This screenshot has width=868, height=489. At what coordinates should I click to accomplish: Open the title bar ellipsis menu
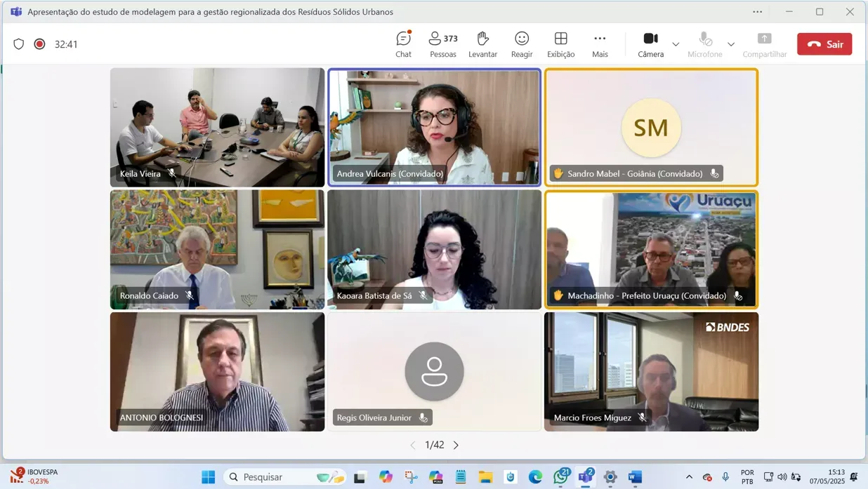click(x=757, y=12)
